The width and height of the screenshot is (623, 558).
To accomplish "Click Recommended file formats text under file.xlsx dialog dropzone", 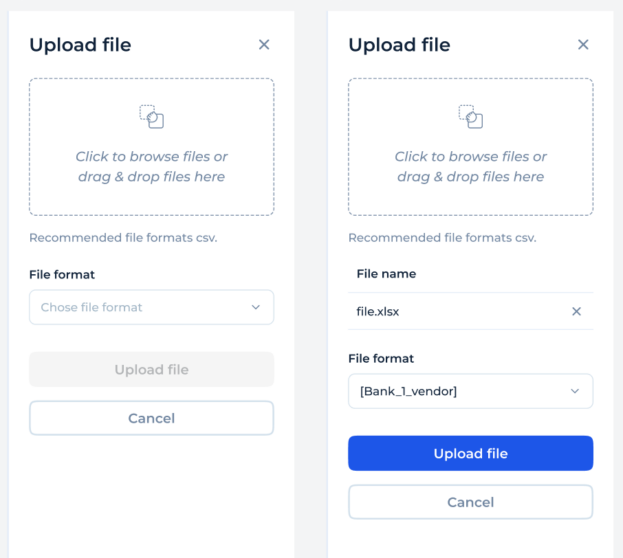I will 442,238.
